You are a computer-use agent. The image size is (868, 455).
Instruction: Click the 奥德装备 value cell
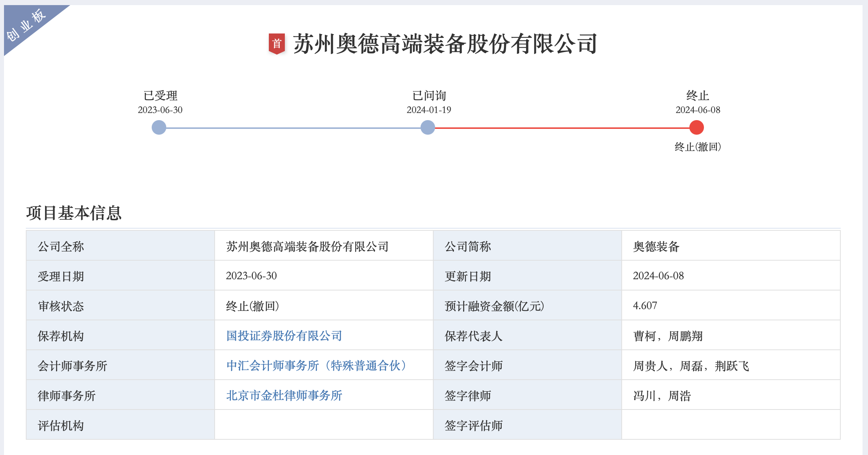pyautogui.click(x=731, y=246)
